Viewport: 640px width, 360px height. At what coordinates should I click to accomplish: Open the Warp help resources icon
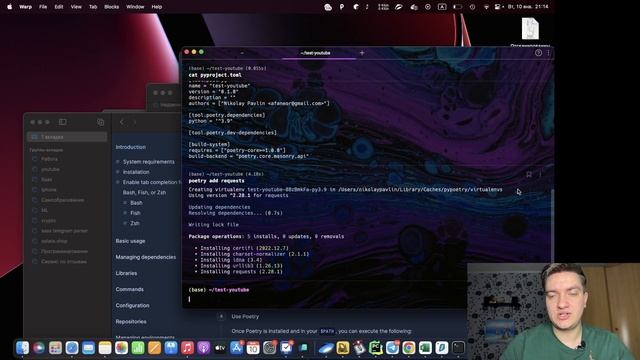point(538,53)
